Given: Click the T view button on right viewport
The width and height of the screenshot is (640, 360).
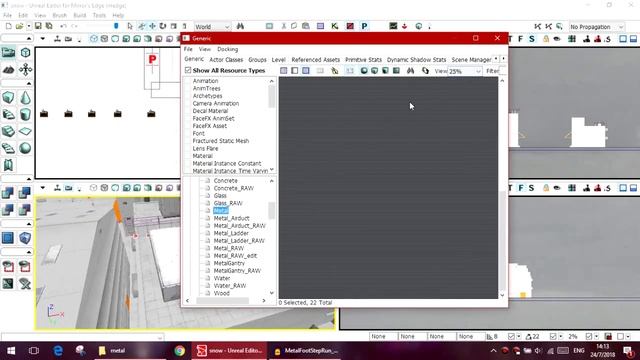Looking at the screenshot, I should click(x=510, y=39).
